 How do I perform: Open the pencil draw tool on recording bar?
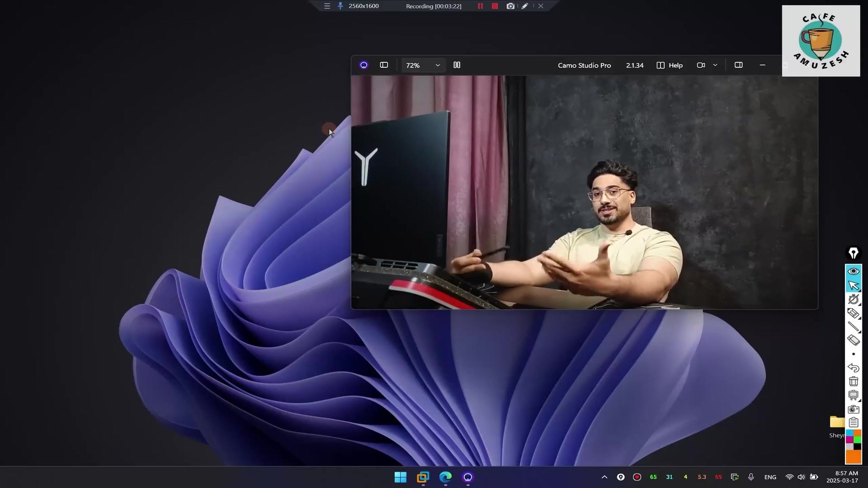(x=524, y=6)
